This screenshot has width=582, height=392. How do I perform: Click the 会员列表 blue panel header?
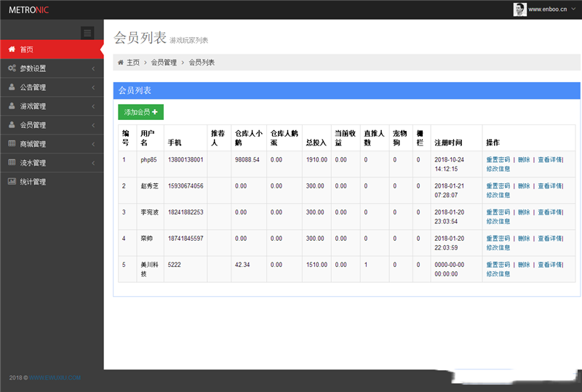[x=347, y=91]
